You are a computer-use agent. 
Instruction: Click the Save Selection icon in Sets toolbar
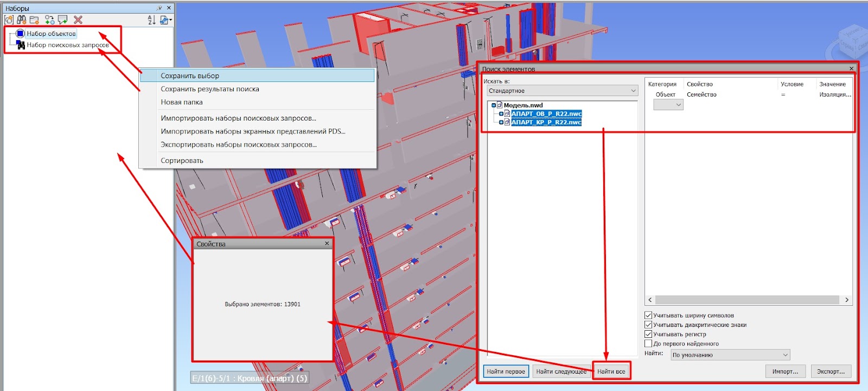pyautogui.click(x=9, y=20)
